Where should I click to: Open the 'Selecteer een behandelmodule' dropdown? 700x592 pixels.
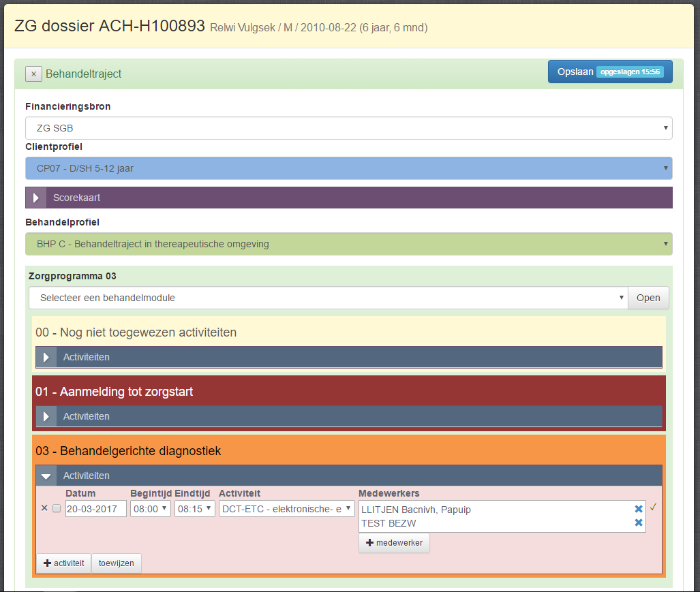(328, 298)
